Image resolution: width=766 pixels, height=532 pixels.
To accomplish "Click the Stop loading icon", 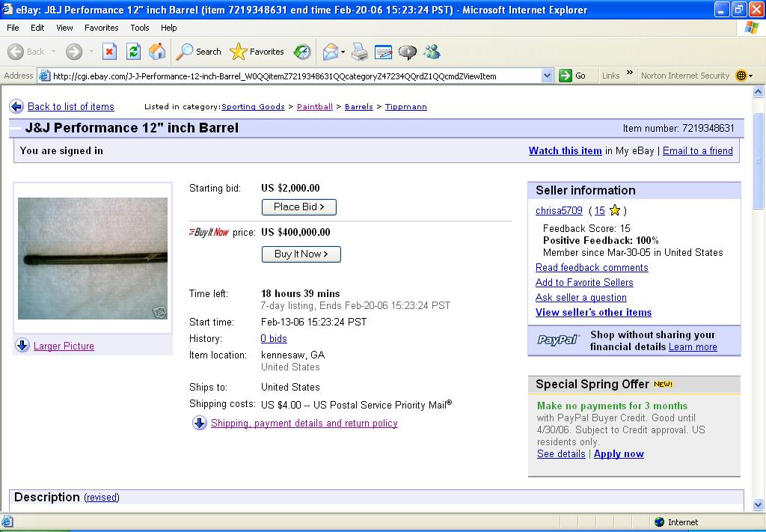I will 109,52.
